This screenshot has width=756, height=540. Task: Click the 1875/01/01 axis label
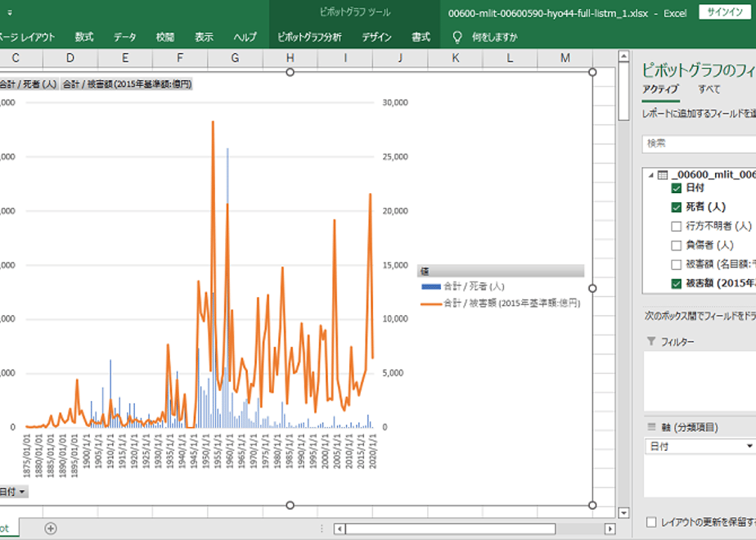(26, 456)
